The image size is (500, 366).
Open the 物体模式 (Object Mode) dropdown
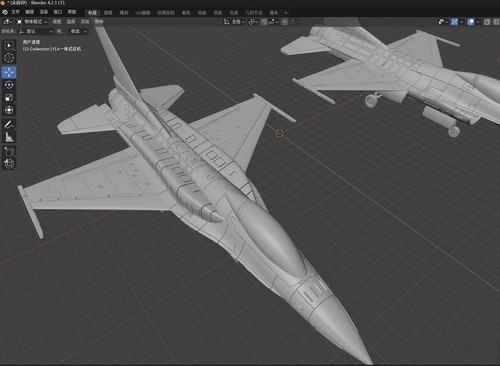coord(32,22)
